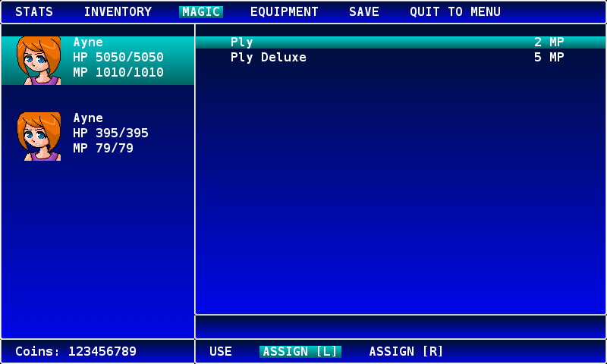Image resolution: width=607 pixels, height=364 pixels.
Task: Click the HP 5050/5050 stat line
Action: coord(118,58)
